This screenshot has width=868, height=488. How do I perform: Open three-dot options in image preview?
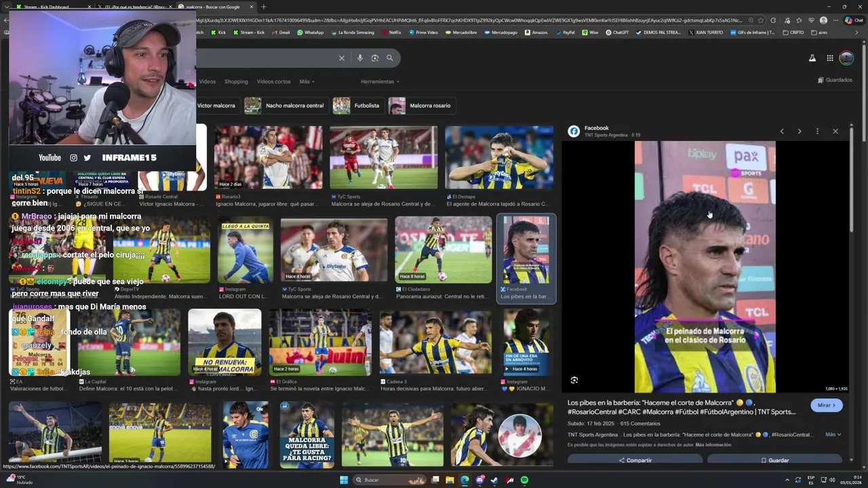pyautogui.click(x=817, y=131)
